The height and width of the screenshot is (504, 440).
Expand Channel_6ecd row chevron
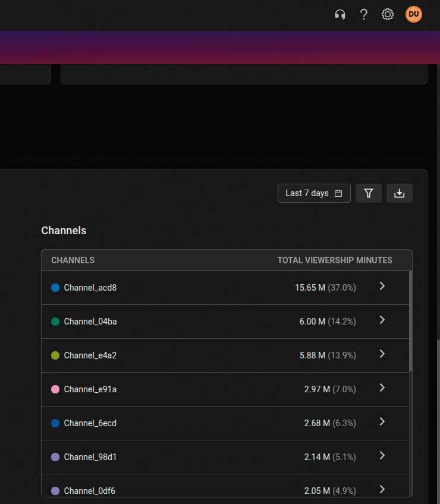[382, 422]
